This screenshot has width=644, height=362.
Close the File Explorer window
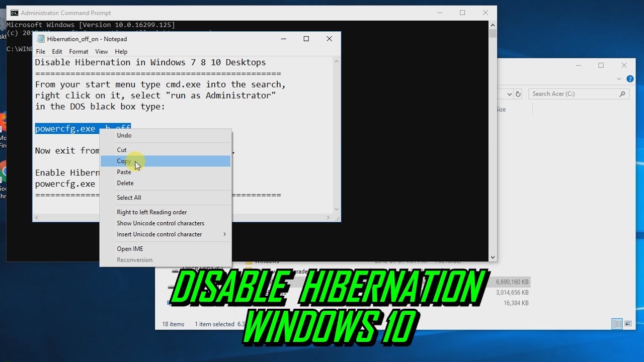click(x=624, y=65)
